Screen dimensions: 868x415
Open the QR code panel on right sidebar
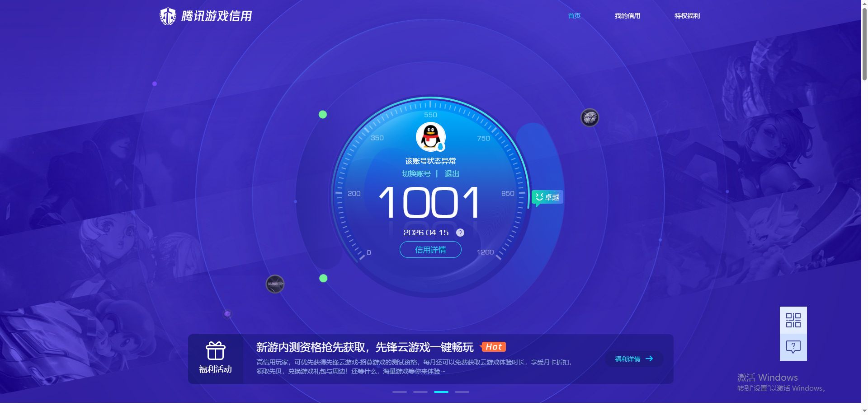click(x=793, y=319)
